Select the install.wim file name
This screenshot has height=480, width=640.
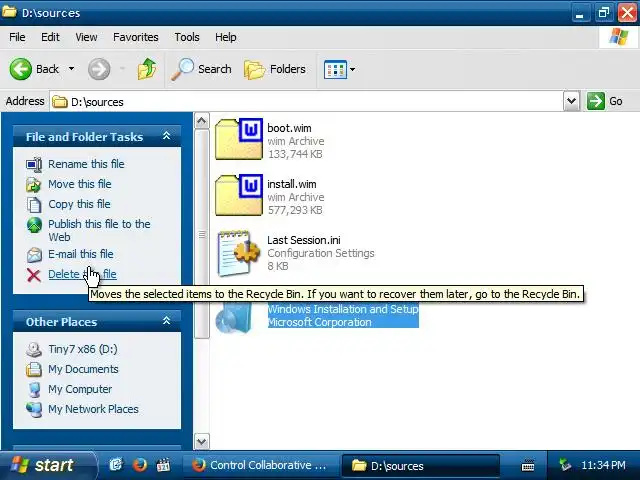pyautogui.click(x=291, y=184)
